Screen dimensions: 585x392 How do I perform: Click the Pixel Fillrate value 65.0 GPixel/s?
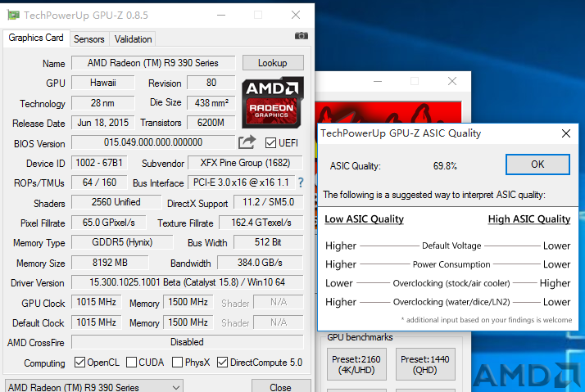[x=109, y=223]
